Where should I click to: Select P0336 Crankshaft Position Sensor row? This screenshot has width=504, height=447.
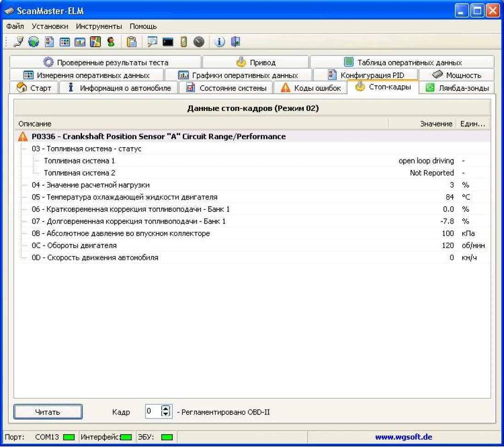point(252,136)
